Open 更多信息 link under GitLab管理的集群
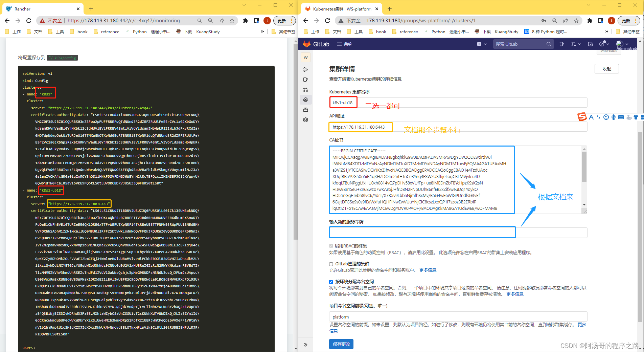The image size is (644, 352). pyautogui.click(x=428, y=270)
